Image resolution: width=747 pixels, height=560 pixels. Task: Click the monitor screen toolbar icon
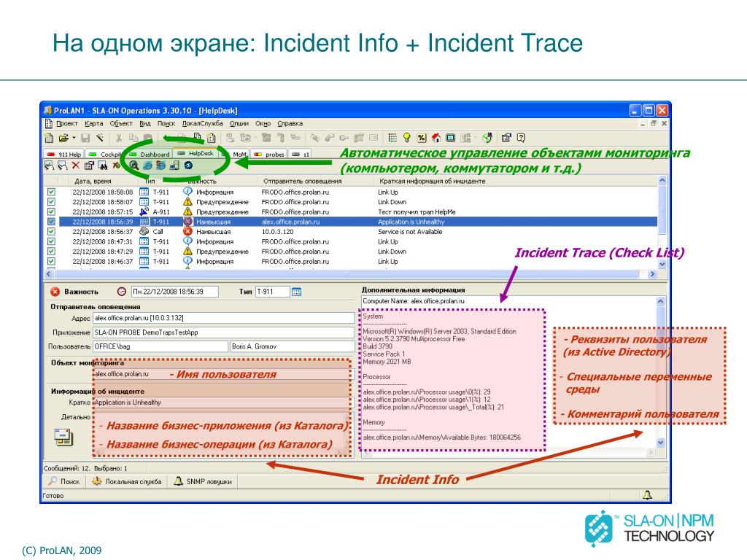450,138
